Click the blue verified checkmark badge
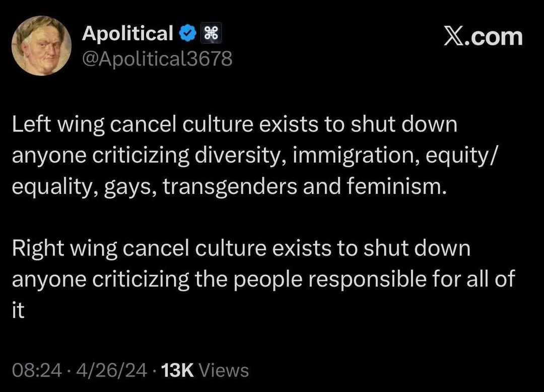This screenshot has height=392, width=544. 188,34
